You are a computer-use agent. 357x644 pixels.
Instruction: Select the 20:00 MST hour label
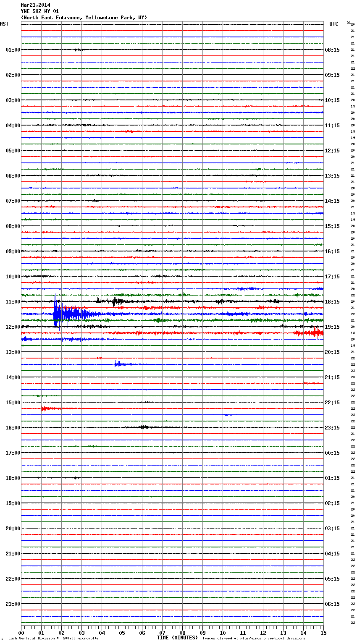click(x=13, y=529)
